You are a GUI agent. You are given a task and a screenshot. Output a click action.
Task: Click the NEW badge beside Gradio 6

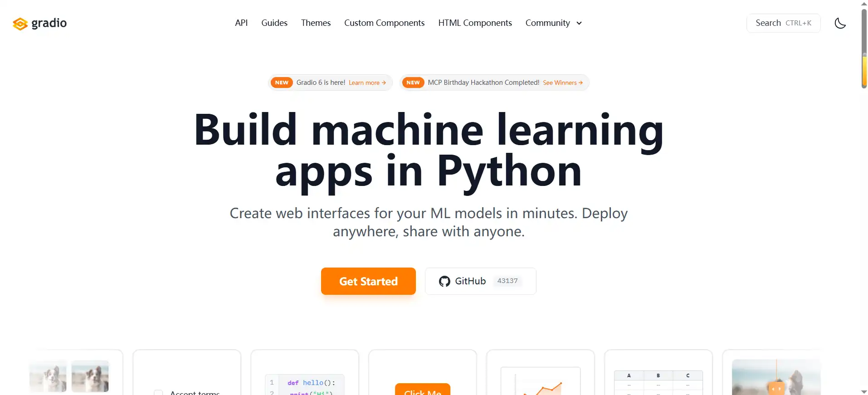pyautogui.click(x=282, y=83)
